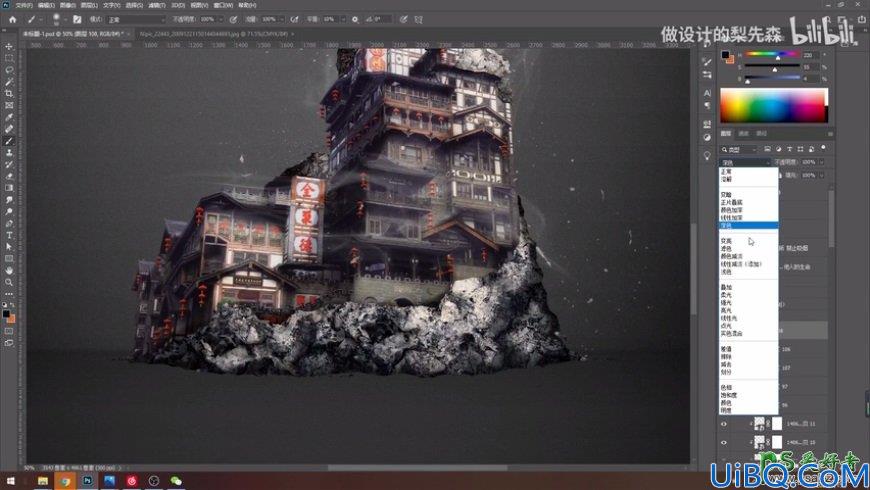Select the Path Selection tool

pos(9,247)
